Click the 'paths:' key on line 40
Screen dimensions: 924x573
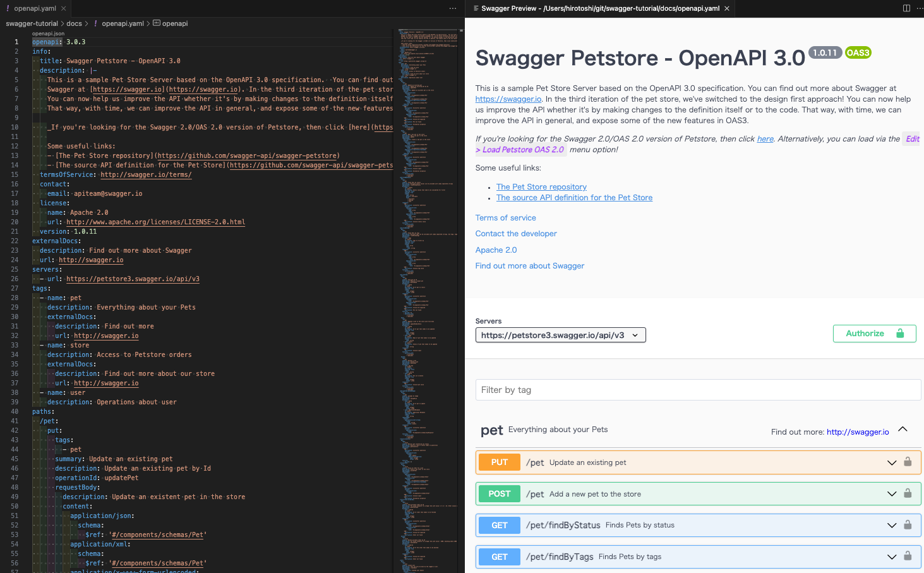click(x=44, y=411)
